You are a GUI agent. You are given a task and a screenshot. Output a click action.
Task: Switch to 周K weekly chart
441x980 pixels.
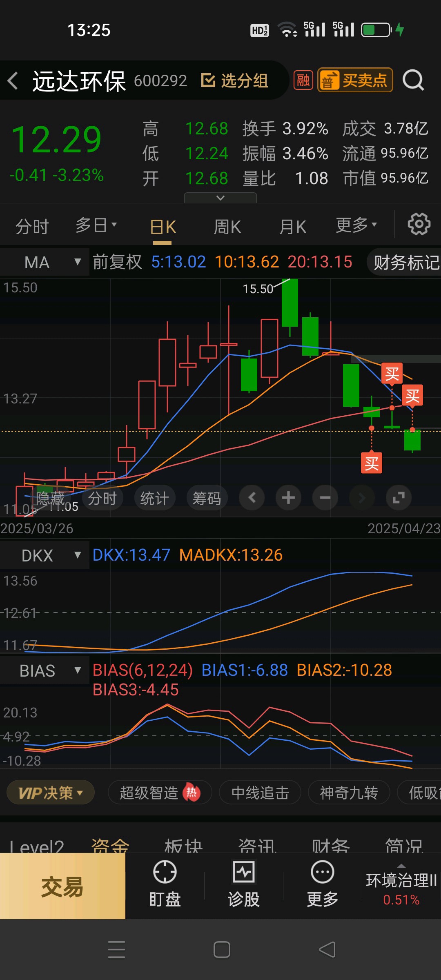[227, 227]
